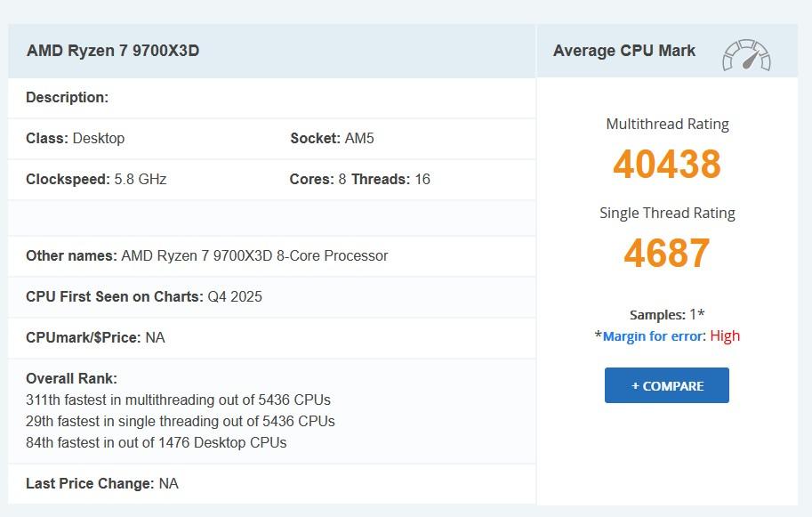Click the red High margin indicator

726,336
